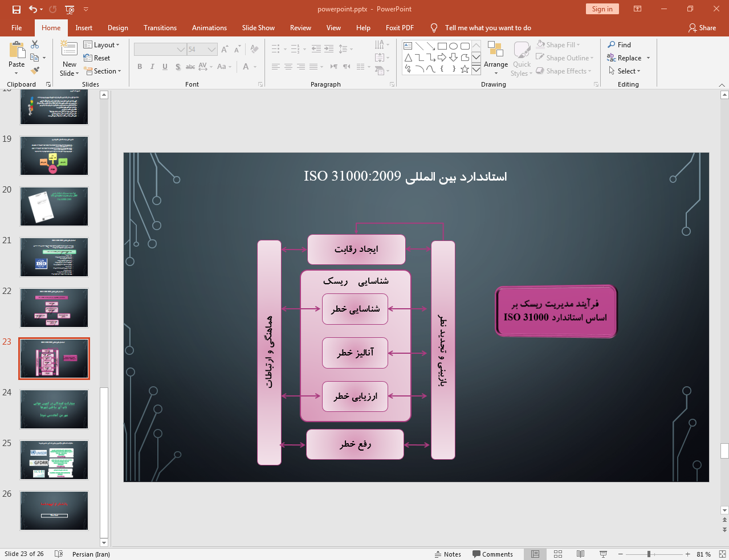
Task: Toggle Center paragraph alignment
Action: pyautogui.click(x=288, y=67)
